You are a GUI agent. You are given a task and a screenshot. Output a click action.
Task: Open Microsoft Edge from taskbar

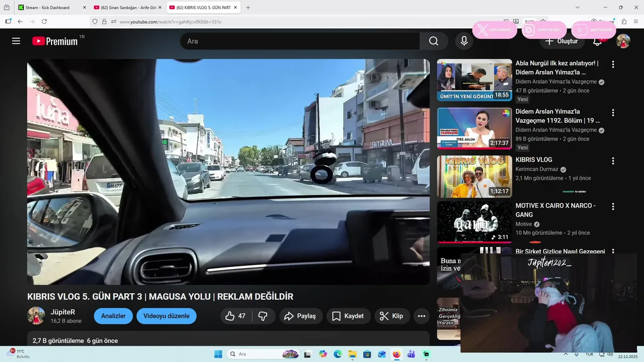click(x=338, y=354)
